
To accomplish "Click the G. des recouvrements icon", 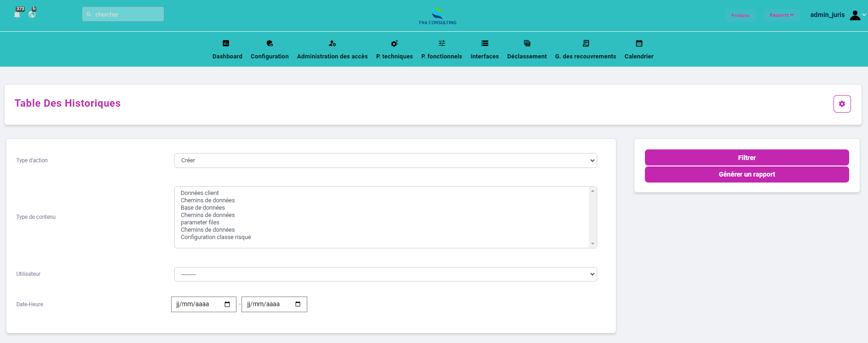I will point(586,43).
